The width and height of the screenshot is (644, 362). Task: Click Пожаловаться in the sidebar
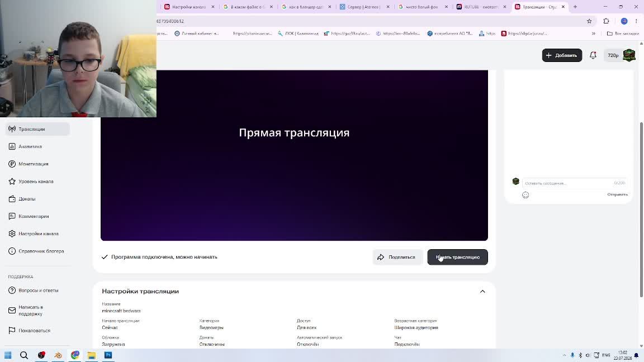pos(34,330)
